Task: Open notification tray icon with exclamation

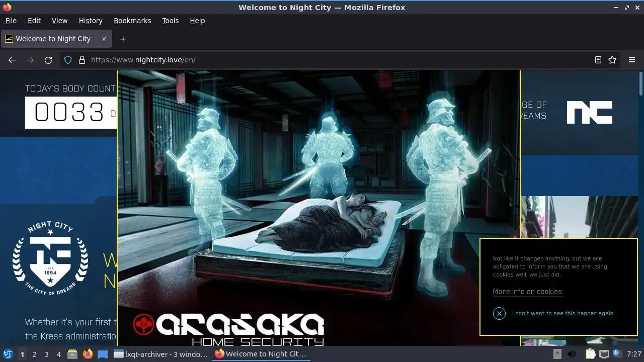Action: coord(616,354)
